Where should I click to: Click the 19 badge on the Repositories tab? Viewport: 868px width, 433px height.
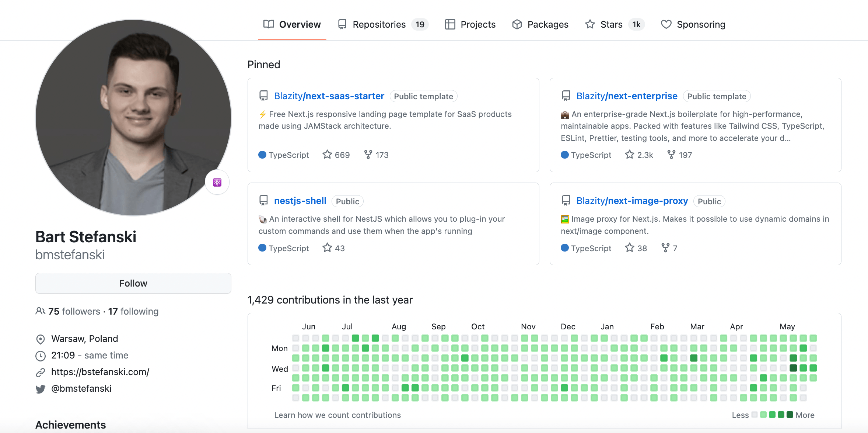(x=420, y=24)
